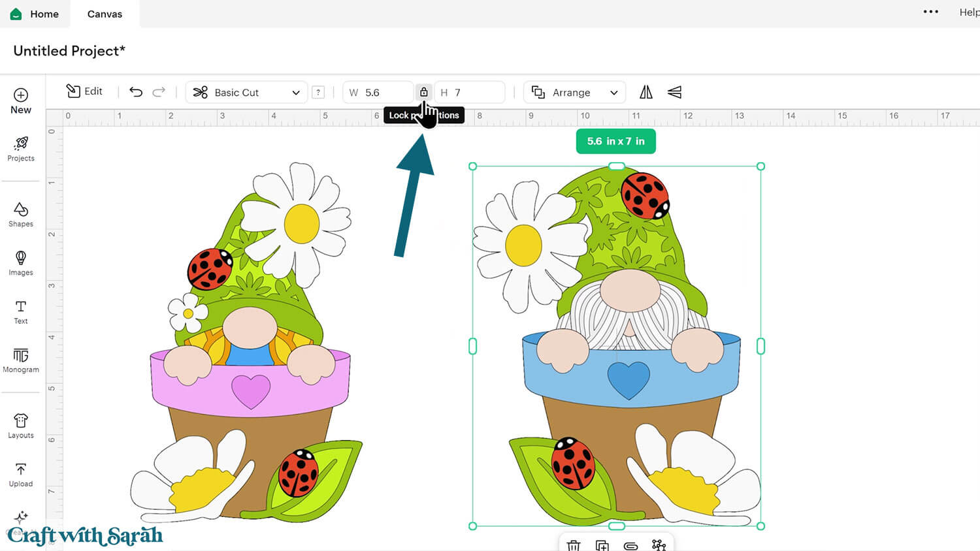Click the Undo arrow
Image resolution: width=980 pixels, height=551 pixels.
[136, 92]
